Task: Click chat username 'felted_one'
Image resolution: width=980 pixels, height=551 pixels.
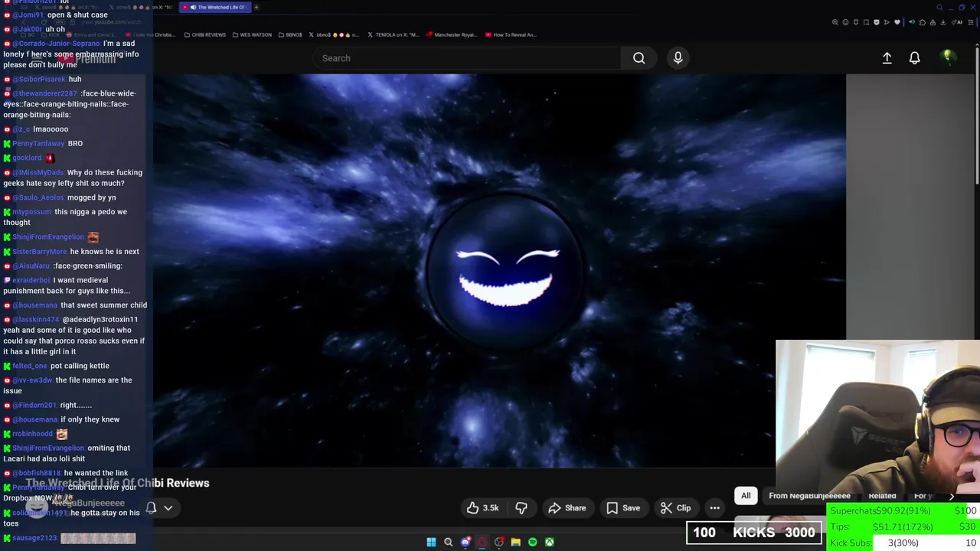Action: (30, 366)
